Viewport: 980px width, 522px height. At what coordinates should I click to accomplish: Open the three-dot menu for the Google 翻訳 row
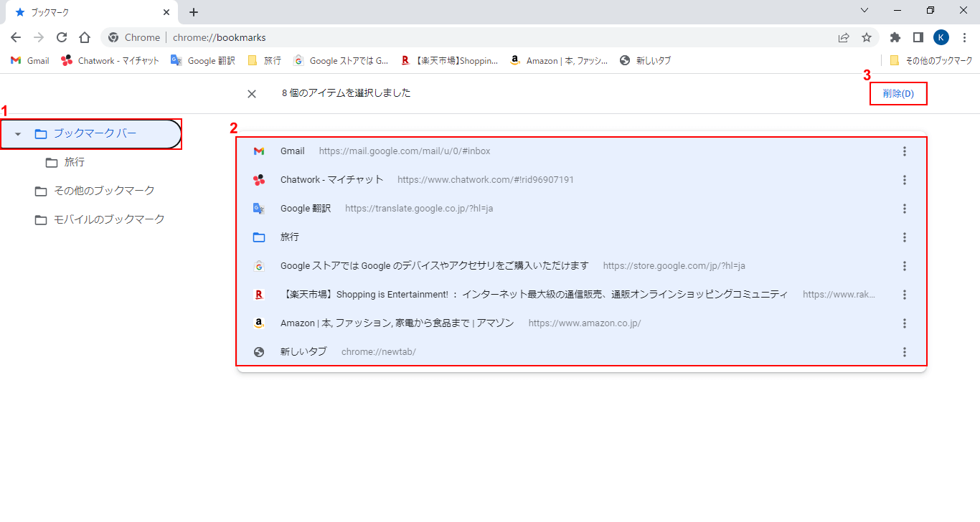(905, 209)
